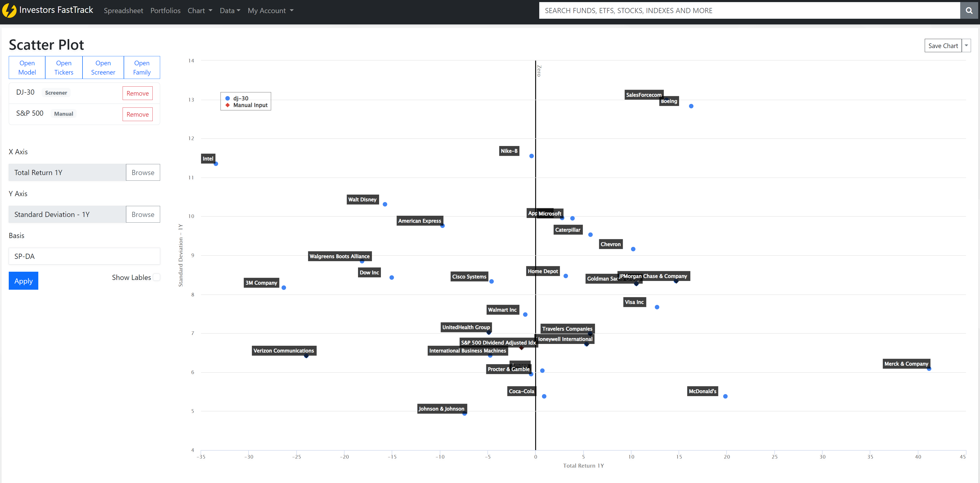Remove the S&P 500 manual entry
The height and width of the screenshot is (483, 980).
(x=137, y=114)
